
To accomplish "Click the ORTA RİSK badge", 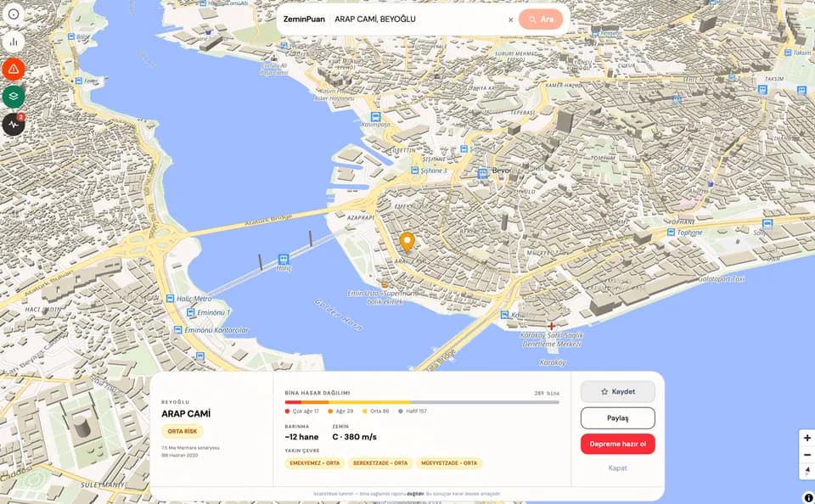I will point(183,431).
